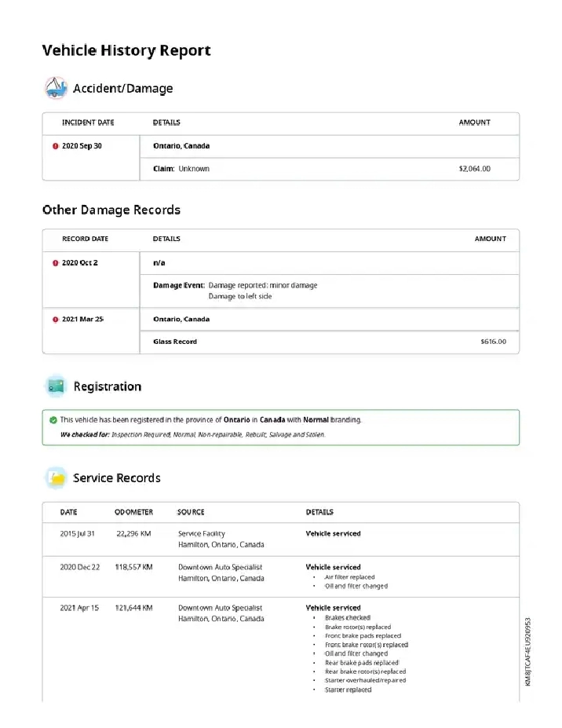562x728 pixels.
Task: Click the 'Starter replaced' detail item
Action: pyautogui.click(x=348, y=690)
